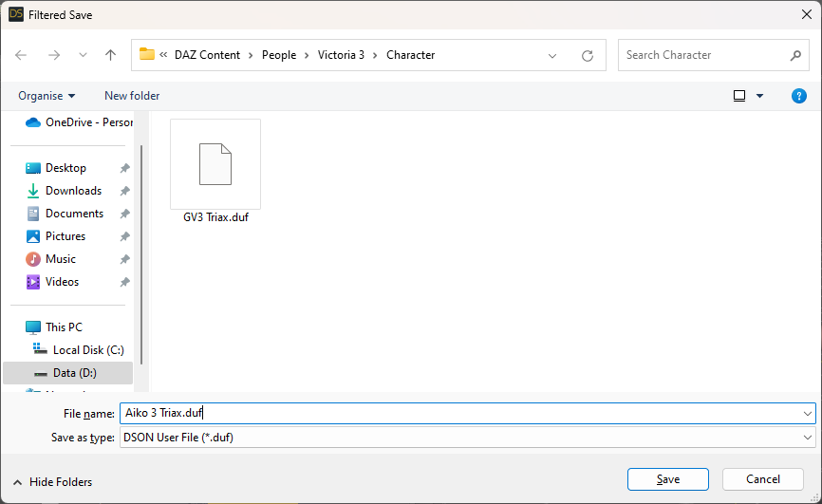Unpin Music using its pin icon
Image resolution: width=822 pixels, height=504 pixels.
pyautogui.click(x=124, y=260)
